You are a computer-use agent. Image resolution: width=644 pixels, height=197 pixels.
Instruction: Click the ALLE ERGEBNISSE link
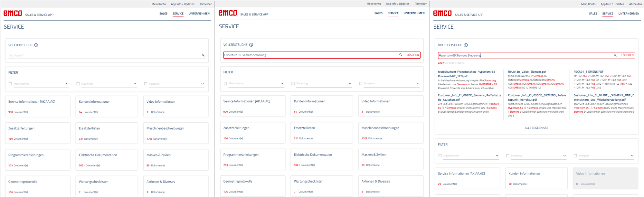tap(536, 128)
